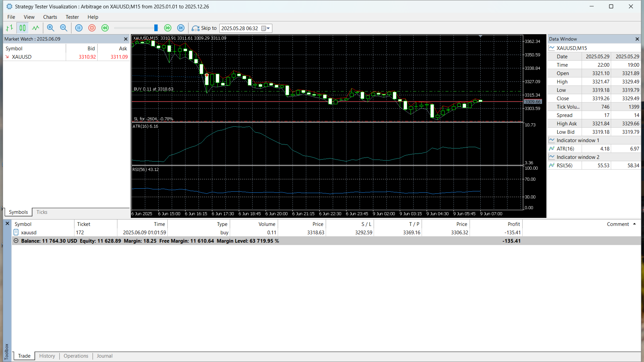Stop the strategy test
644x362 pixels.
[92, 28]
